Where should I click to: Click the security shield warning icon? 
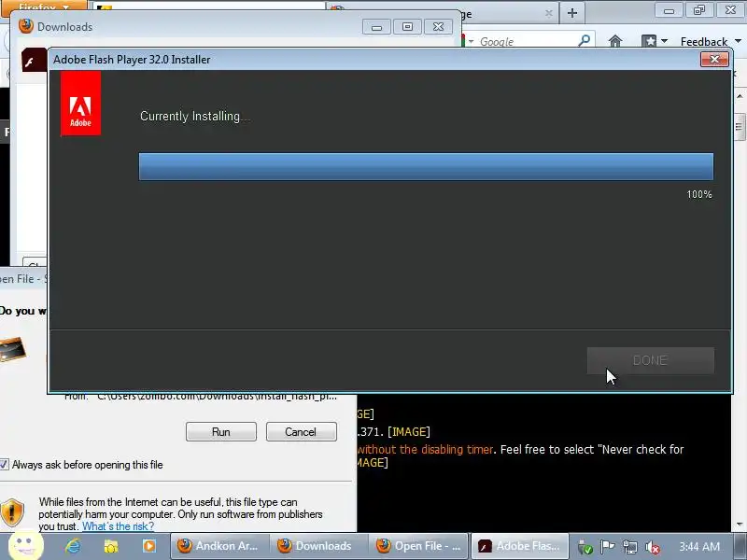(x=12, y=512)
